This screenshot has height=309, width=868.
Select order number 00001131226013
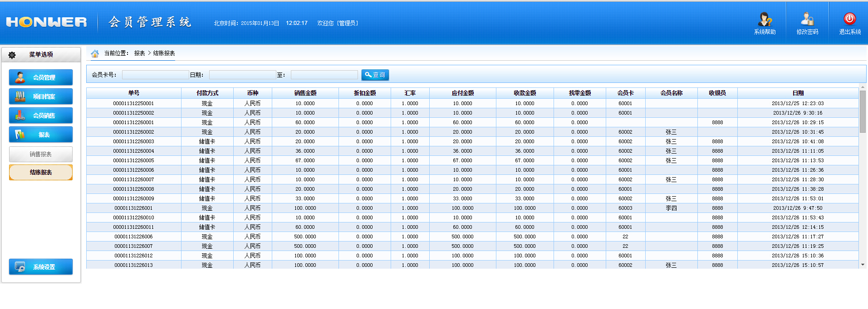133,265
